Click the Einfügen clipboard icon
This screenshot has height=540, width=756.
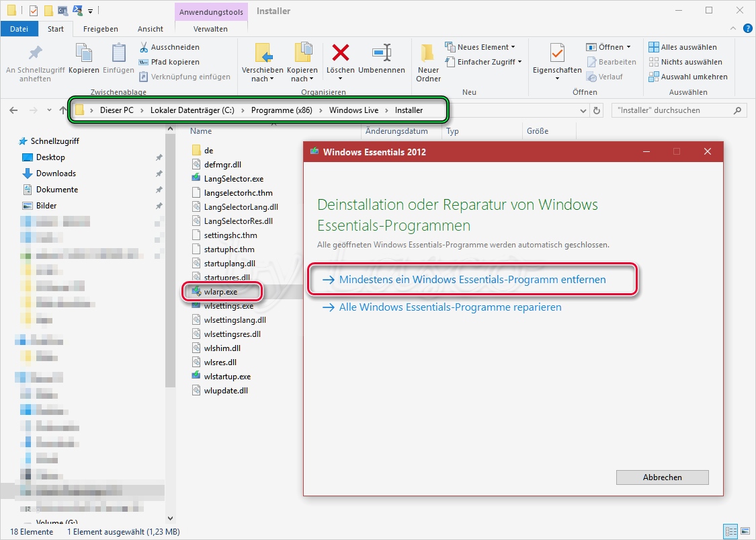118,52
